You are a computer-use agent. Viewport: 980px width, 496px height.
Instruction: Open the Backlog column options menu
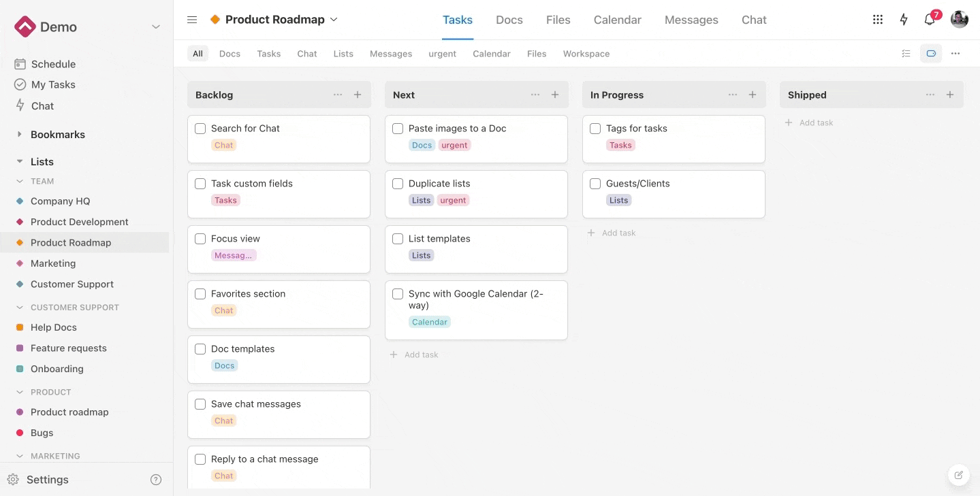[x=338, y=95]
